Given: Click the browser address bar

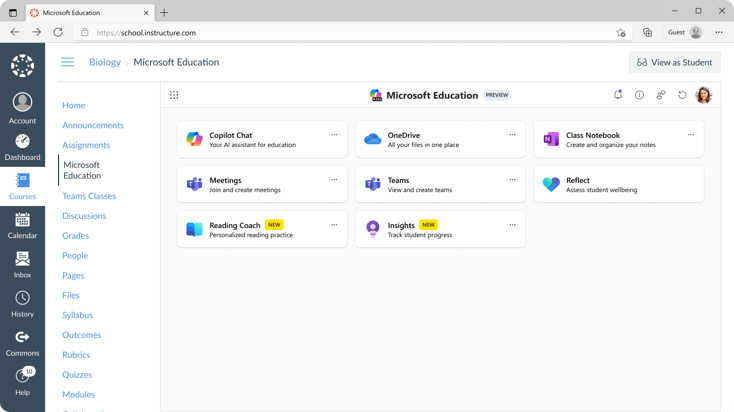Looking at the screenshot, I should click(x=350, y=32).
